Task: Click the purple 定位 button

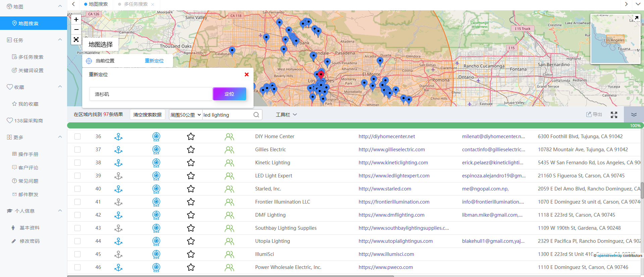Action: point(229,94)
